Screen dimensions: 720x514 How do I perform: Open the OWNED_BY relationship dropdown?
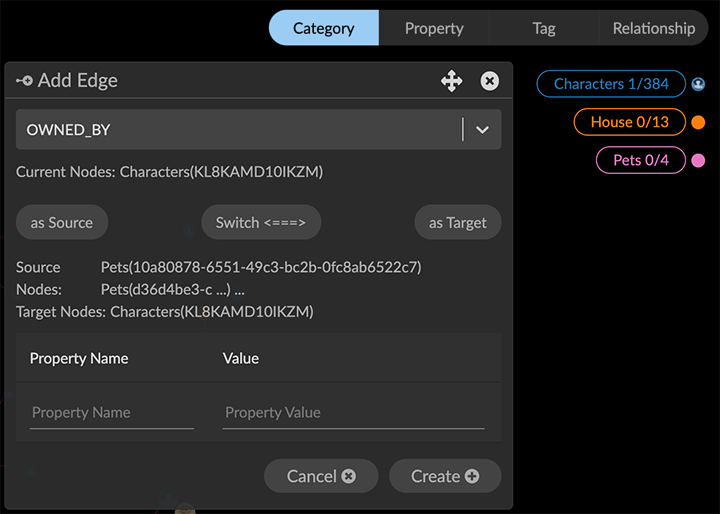click(x=259, y=130)
